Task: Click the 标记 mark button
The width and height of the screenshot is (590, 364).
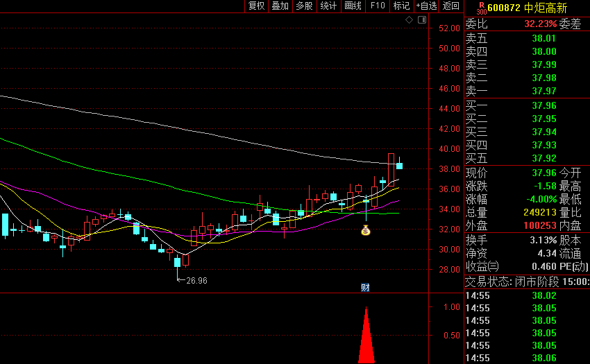Action: coord(401,6)
